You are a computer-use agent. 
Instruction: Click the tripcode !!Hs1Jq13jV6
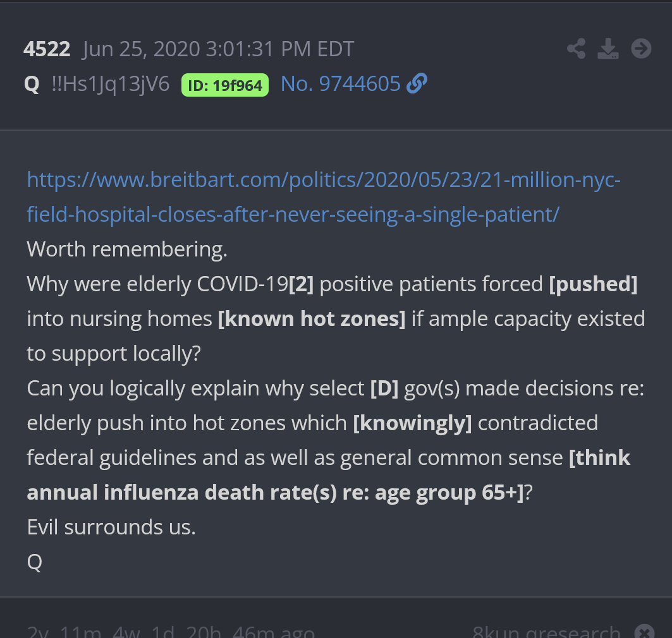pos(111,84)
